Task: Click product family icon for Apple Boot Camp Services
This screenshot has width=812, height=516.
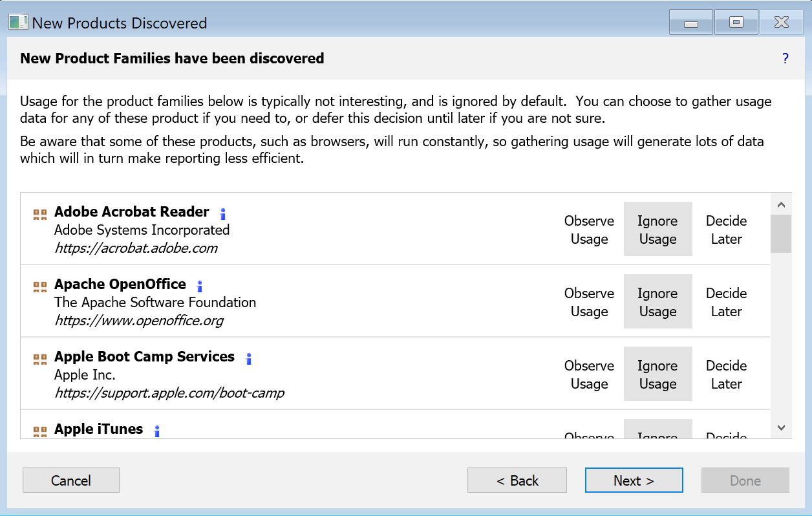Action: pyautogui.click(x=40, y=359)
